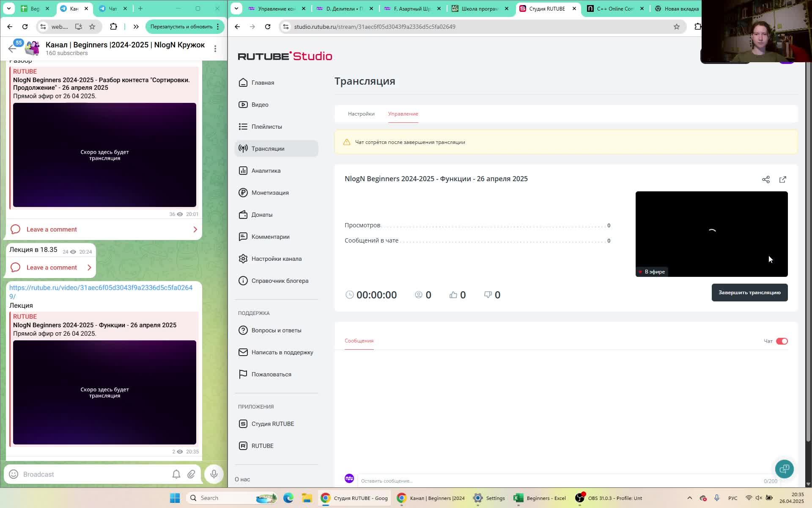Screen dimensions: 812x508
Task: Open the rutube.ru video link in Telegram
Action: [x=100, y=288]
